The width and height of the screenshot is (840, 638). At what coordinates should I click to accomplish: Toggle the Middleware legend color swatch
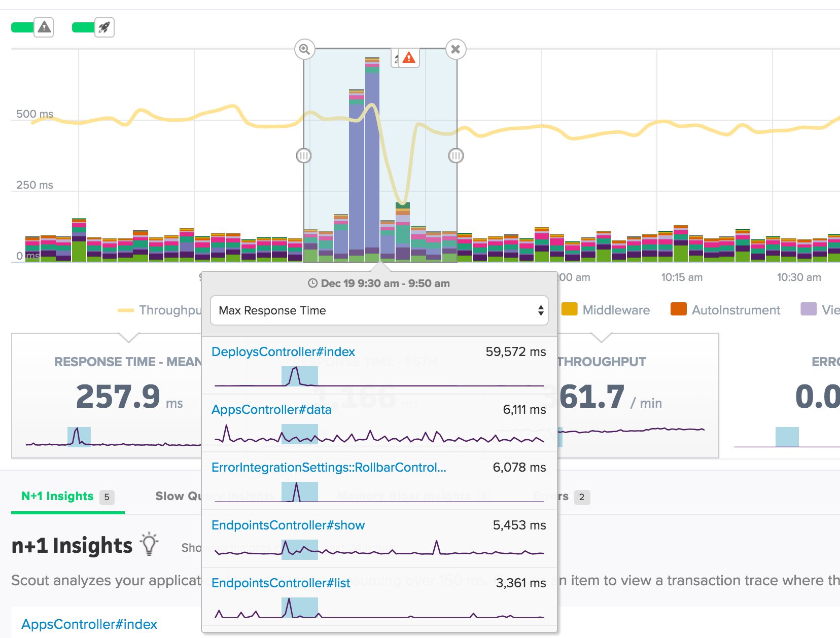569,309
